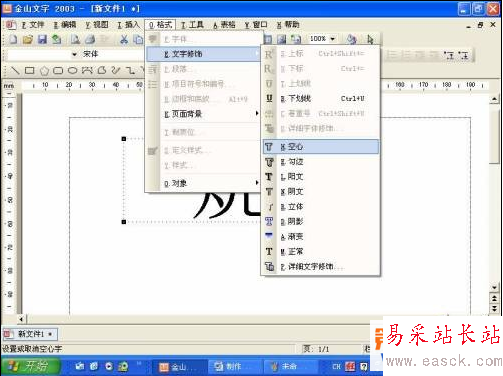Click the Print Preview toolbar icon
This screenshot has height=376, width=503.
click(75, 40)
